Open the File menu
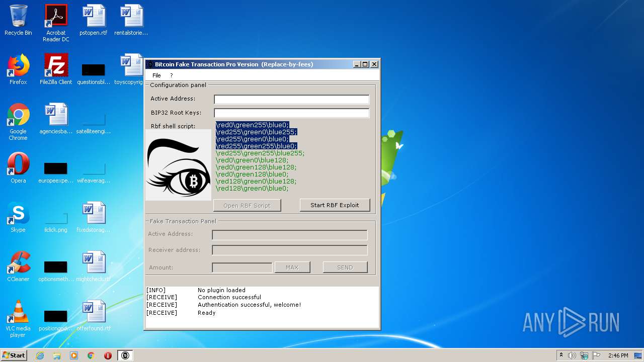The width and height of the screenshot is (644, 362). 156,75
